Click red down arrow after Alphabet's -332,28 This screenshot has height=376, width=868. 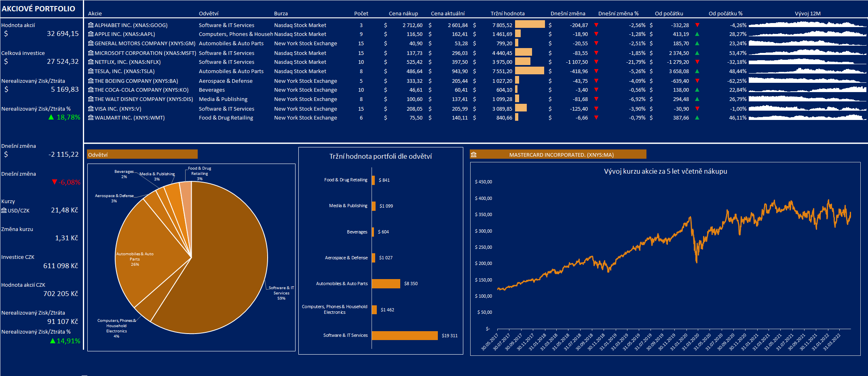697,25
